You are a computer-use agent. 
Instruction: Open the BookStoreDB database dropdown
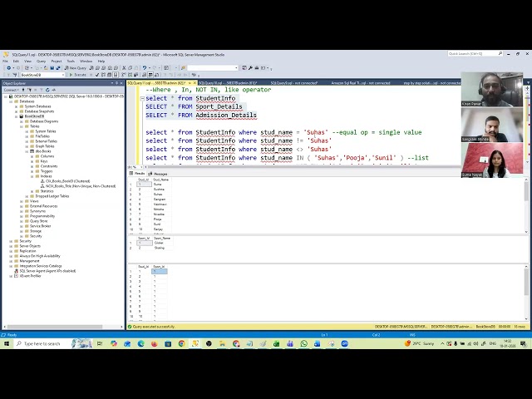click(x=42, y=75)
